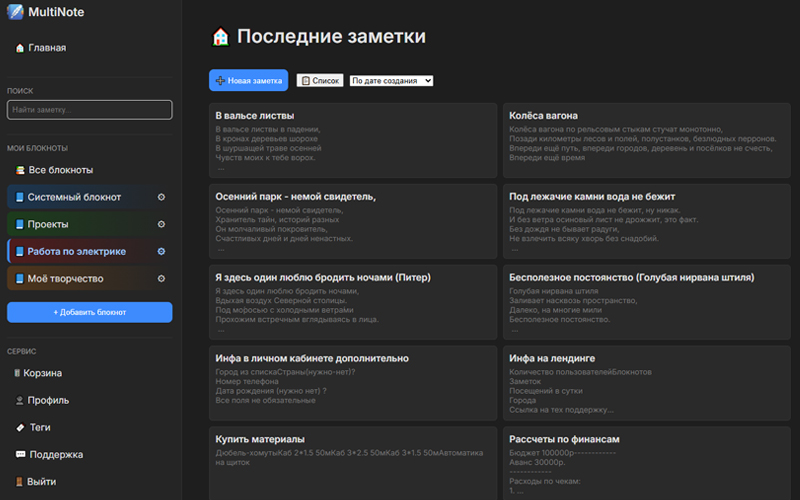Click the MultiNote title text

click(56, 12)
